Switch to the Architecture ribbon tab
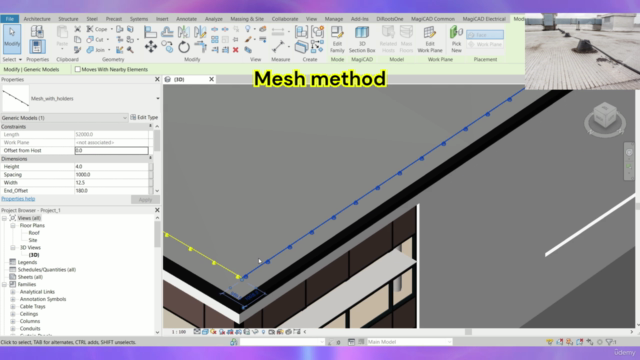Viewport: 640px width, 360px height. [x=37, y=19]
